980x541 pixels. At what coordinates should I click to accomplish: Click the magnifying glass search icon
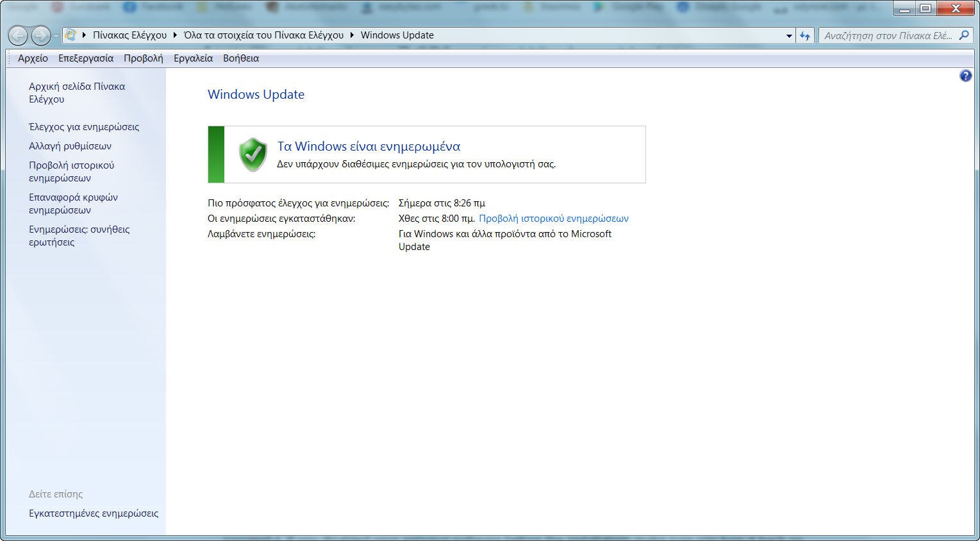(x=963, y=35)
